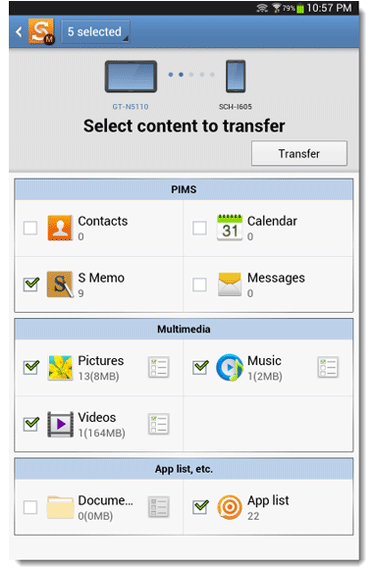Viewport: 375px width, 568px height.
Task: Tap the Calendar 31 icon
Action: [230, 227]
